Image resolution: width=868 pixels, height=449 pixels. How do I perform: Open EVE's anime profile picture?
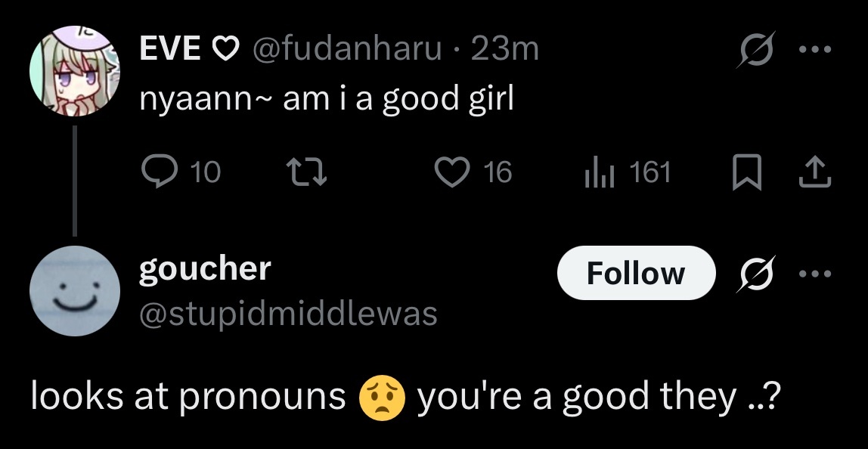click(x=75, y=71)
